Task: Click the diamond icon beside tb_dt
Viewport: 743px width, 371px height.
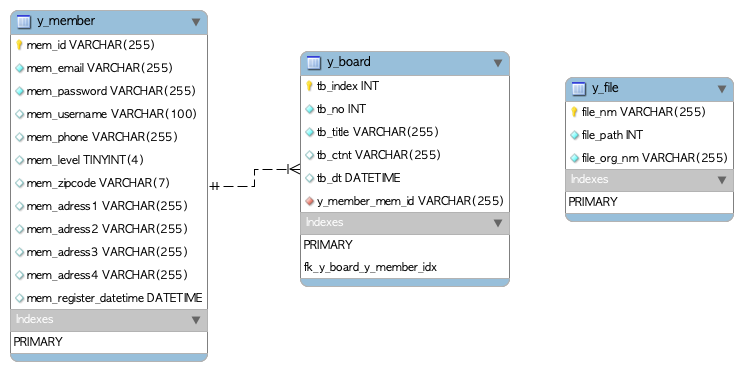Action: (309, 178)
